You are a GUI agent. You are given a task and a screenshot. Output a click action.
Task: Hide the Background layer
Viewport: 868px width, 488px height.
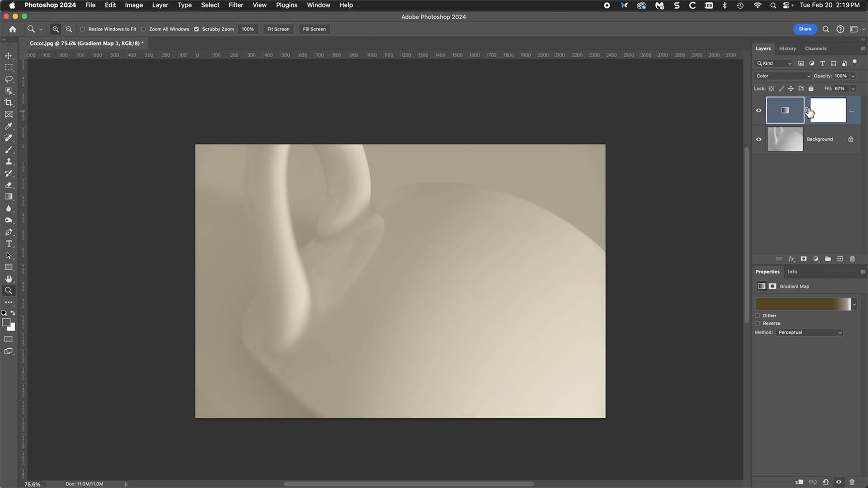[759, 139]
